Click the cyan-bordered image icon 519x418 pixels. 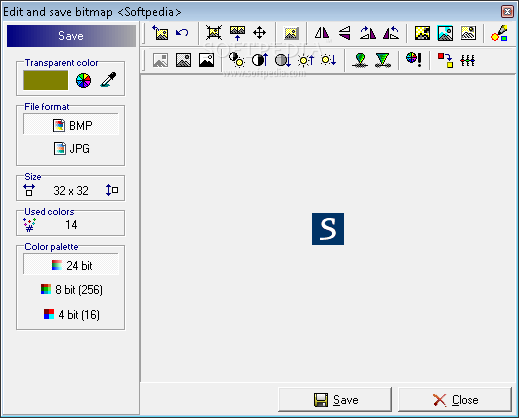tap(445, 33)
